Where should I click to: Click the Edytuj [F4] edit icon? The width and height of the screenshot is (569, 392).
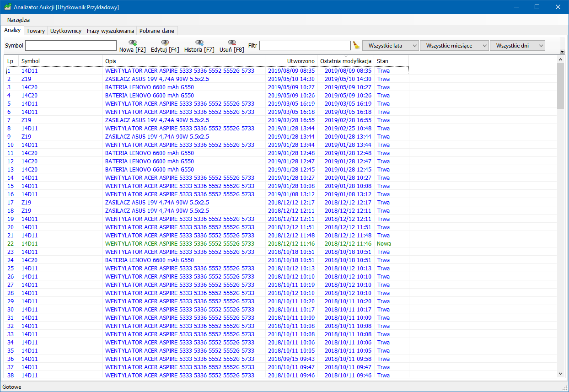pyautogui.click(x=165, y=43)
